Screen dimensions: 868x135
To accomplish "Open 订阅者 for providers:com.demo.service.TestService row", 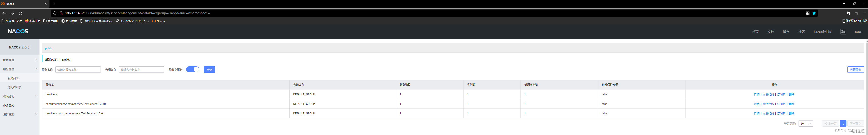I will point(781,113).
